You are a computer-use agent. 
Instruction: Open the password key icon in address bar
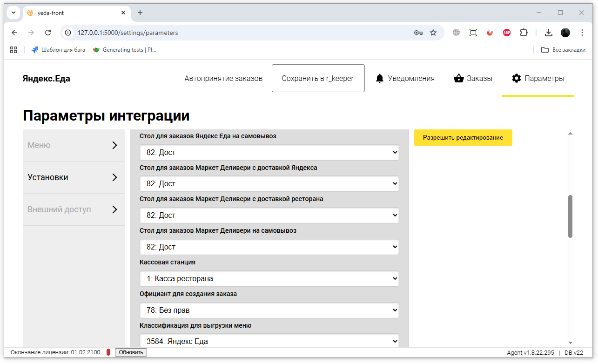click(418, 33)
